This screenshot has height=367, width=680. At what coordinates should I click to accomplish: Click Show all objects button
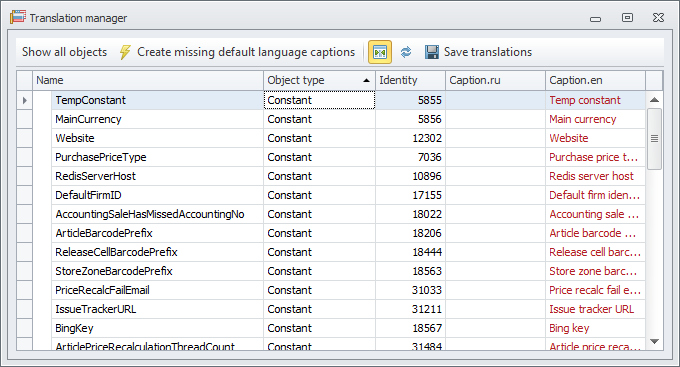coord(65,52)
